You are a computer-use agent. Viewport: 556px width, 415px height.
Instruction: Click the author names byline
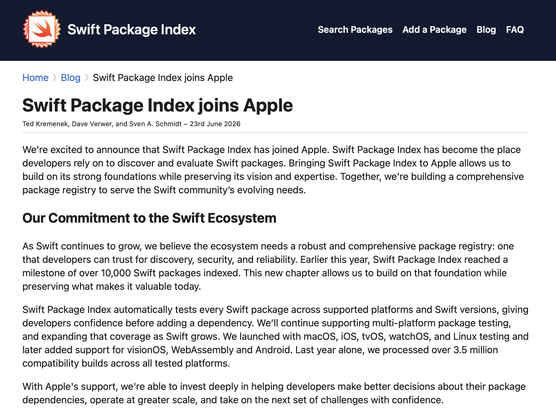(x=102, y=124)
